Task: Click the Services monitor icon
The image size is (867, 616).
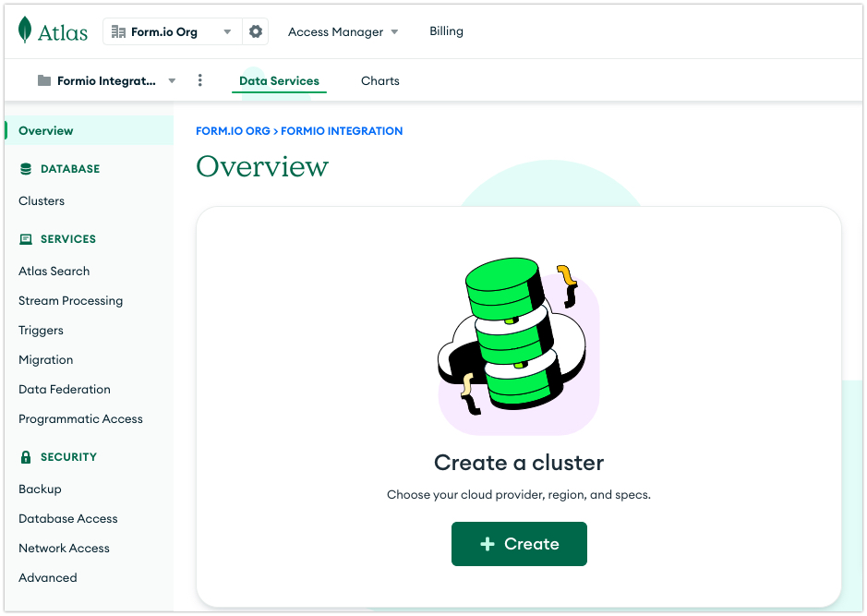Action: coord(26,239)
